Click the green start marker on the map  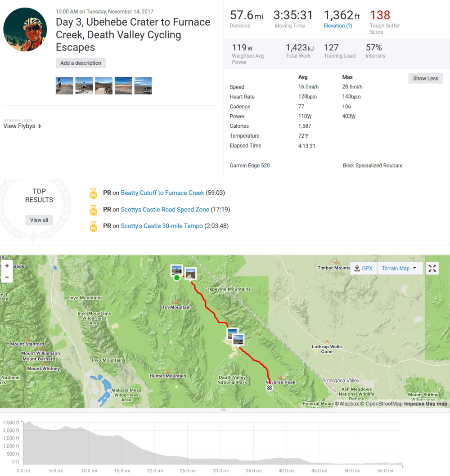pyautogui.click(x=177, y=278)
